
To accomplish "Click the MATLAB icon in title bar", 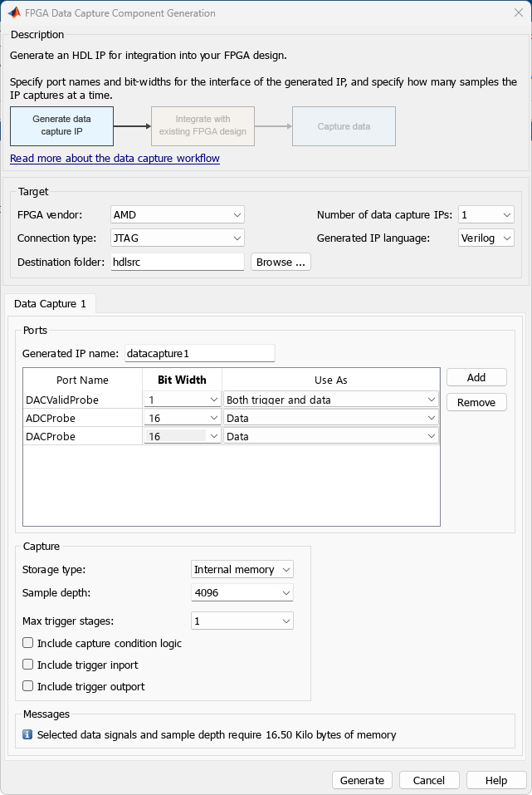I will pos(13,13).
